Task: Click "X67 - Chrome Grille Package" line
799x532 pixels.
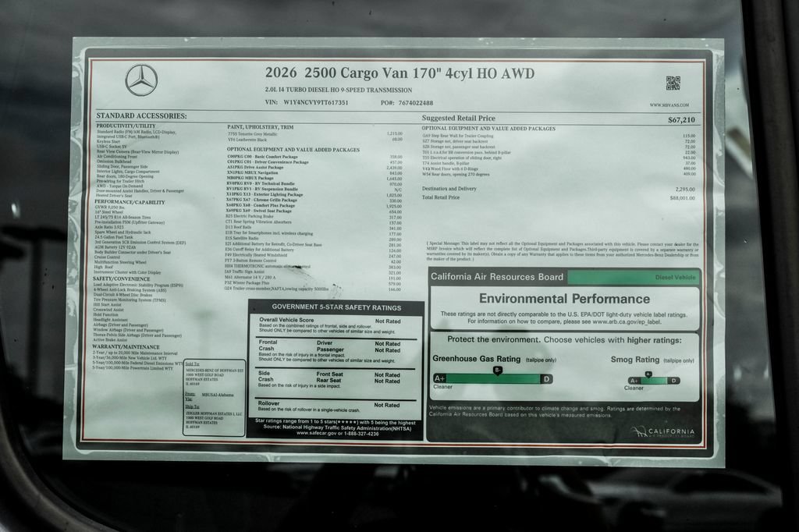Action: point(261,200)
